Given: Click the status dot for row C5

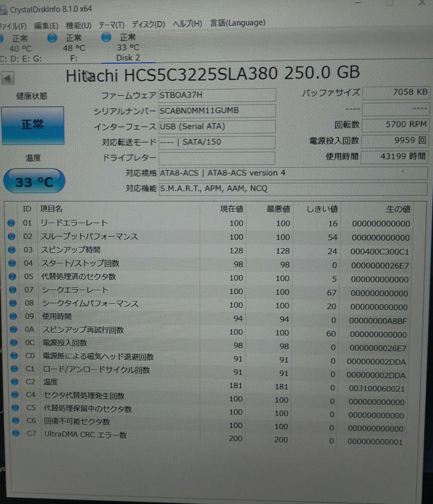Looking at the screenshot, I should (15, 407).
